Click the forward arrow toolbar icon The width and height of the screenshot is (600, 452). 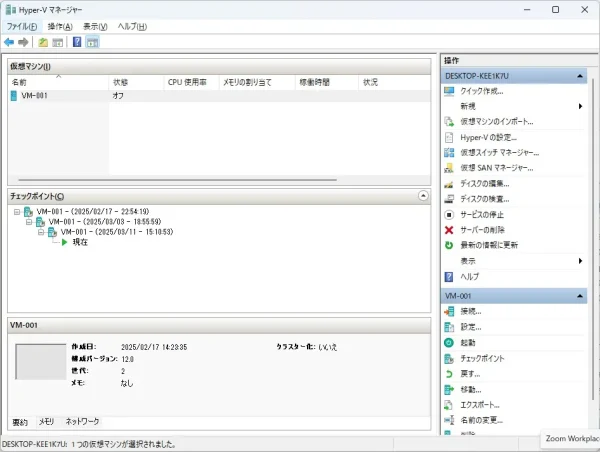point(23,42)
